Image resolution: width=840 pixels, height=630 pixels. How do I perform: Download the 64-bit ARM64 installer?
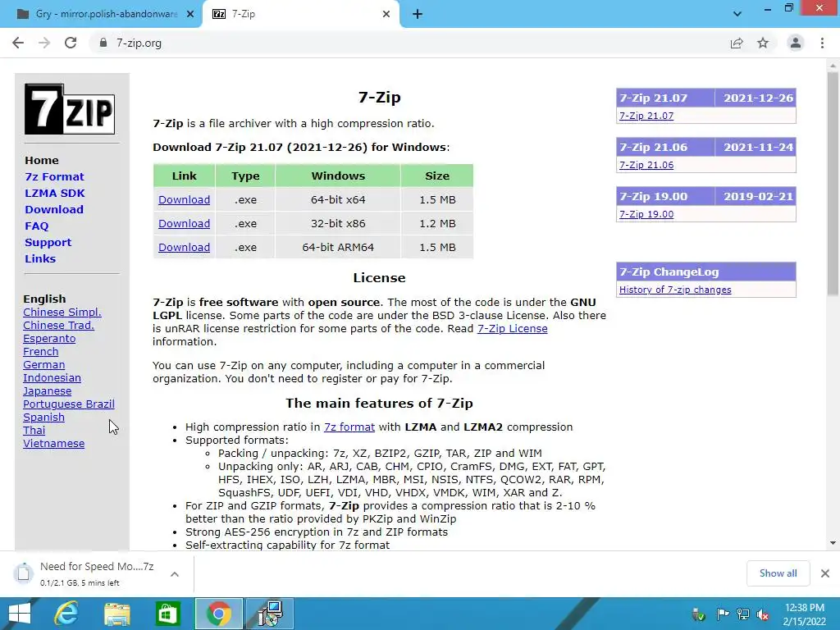point(184,248)
